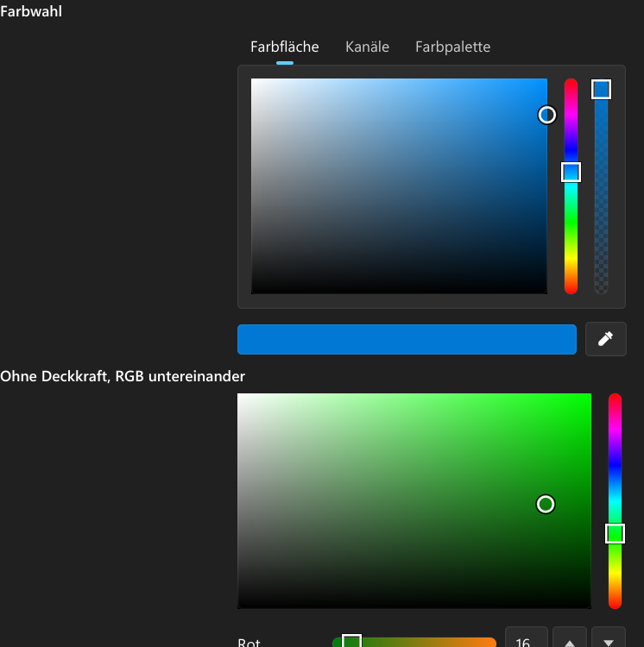Increase the Rot value with the up arrow

click(x=570, y=638)
